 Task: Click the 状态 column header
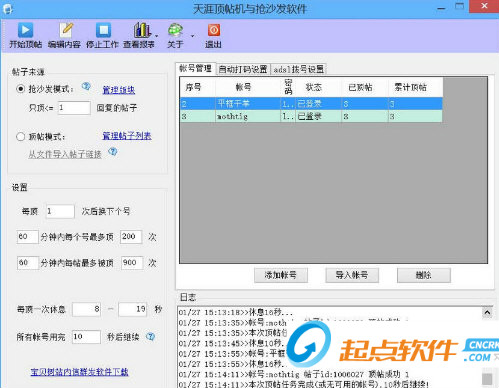coord(318,87)
